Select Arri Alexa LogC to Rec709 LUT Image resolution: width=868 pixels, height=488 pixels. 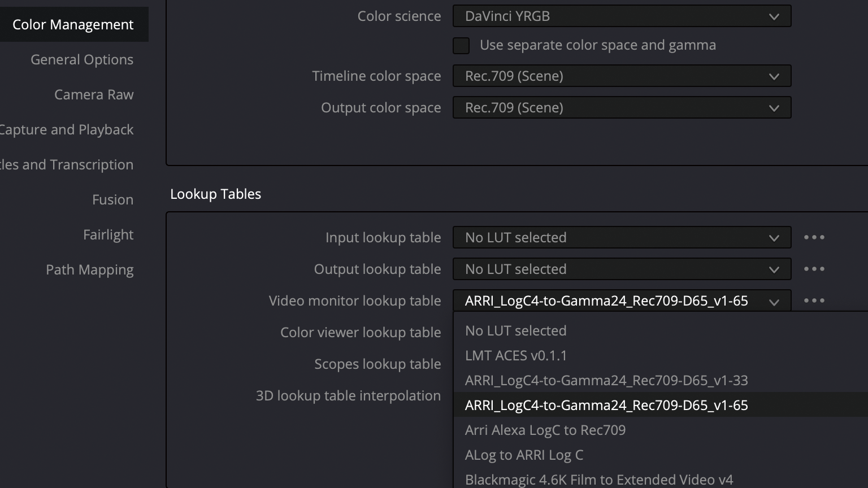tap(545, 430)
